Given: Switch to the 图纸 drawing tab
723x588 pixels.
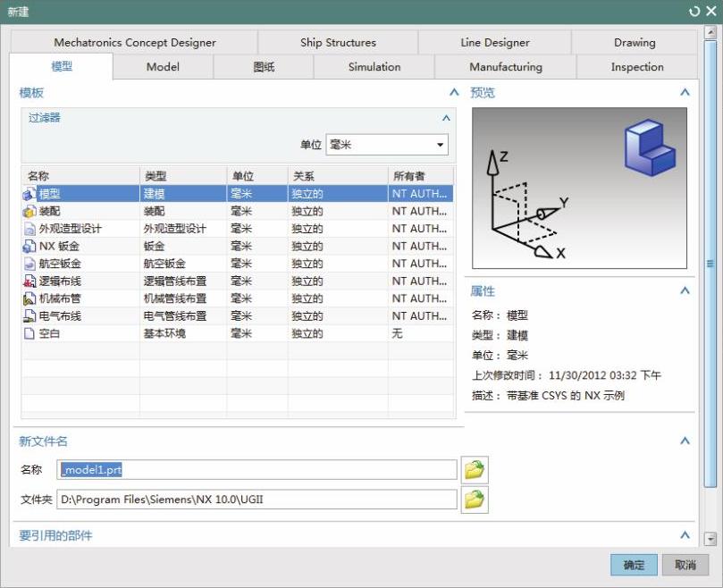Looking at the screenshot, I should (264, 67).
